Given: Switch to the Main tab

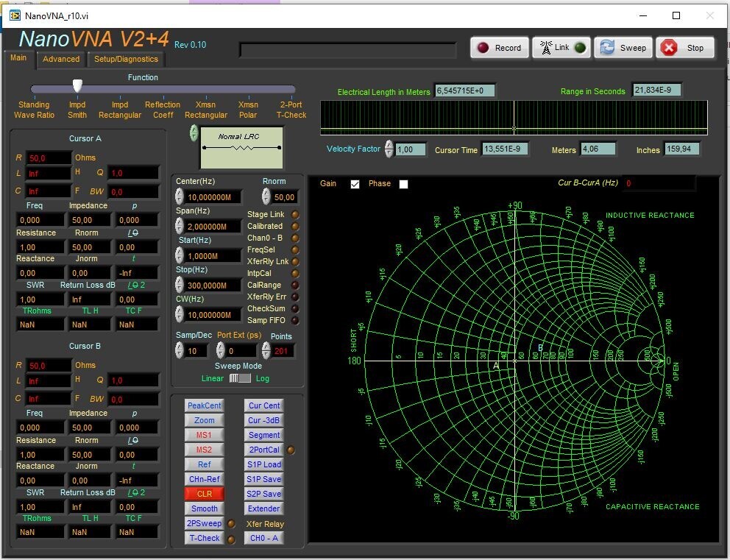Looking at the screenshot, I should [18, 57].
